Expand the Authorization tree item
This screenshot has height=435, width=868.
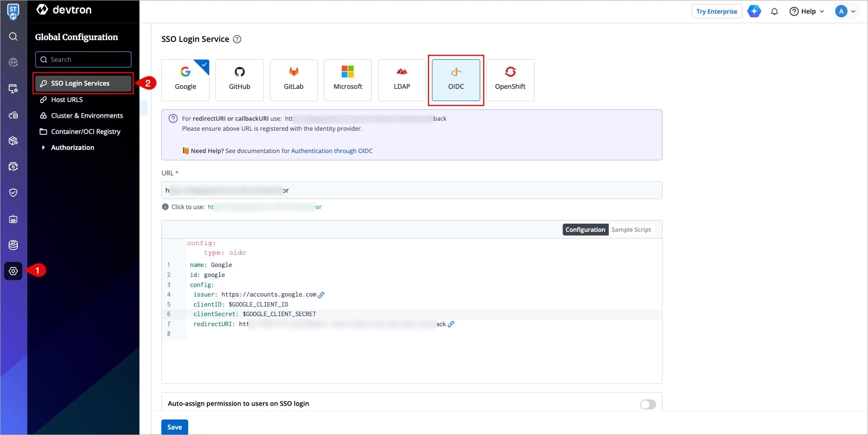pyautogui.click(x=43, y=148)
